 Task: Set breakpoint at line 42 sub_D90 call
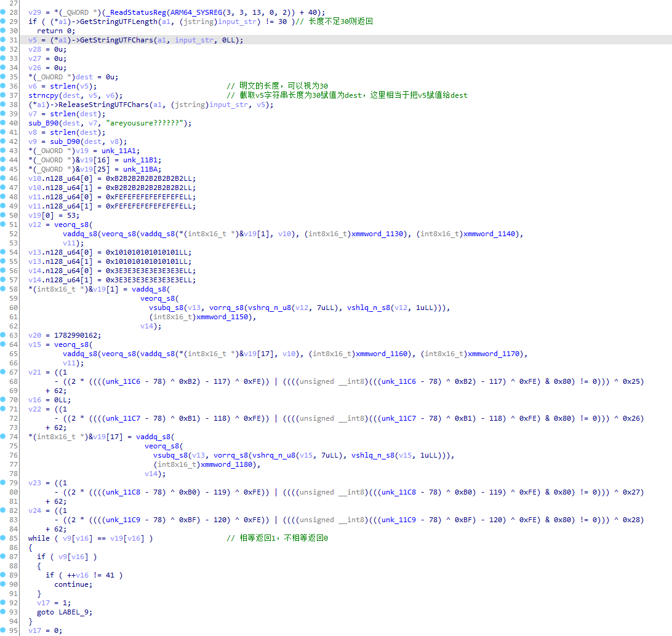[3, 141]
